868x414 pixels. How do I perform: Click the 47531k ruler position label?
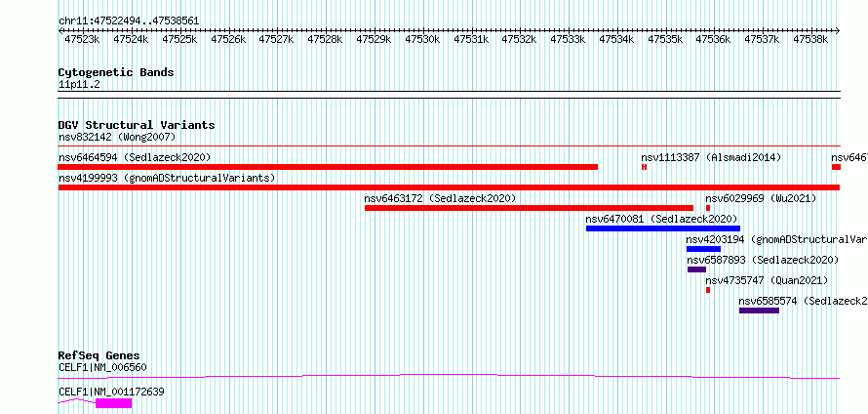pos(471,39)
